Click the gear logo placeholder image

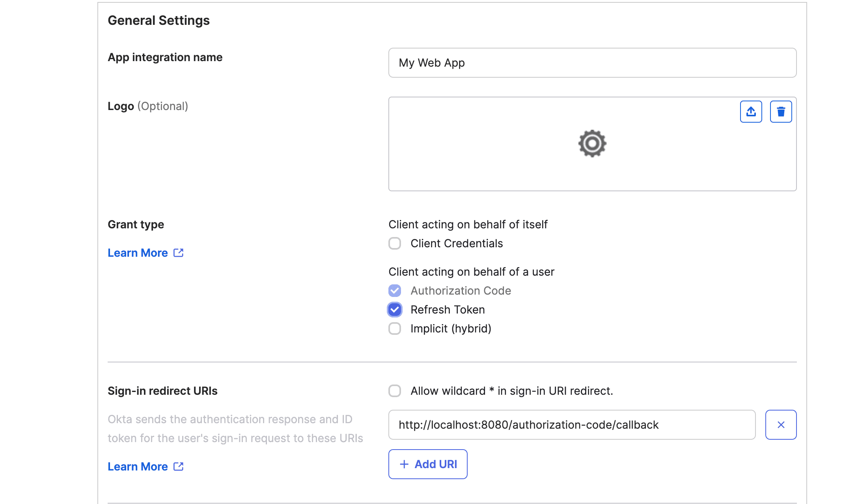pyautogui.click(x=592, y=144)
